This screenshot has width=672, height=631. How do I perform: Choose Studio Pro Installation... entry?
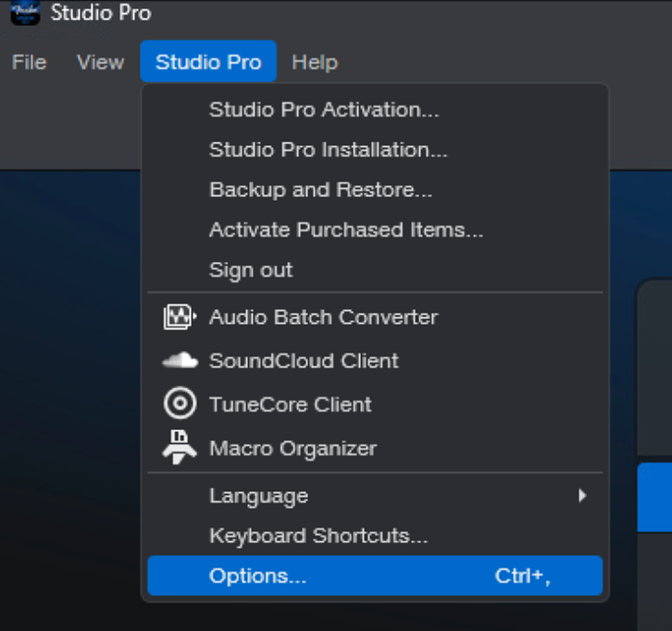point(375,150)
